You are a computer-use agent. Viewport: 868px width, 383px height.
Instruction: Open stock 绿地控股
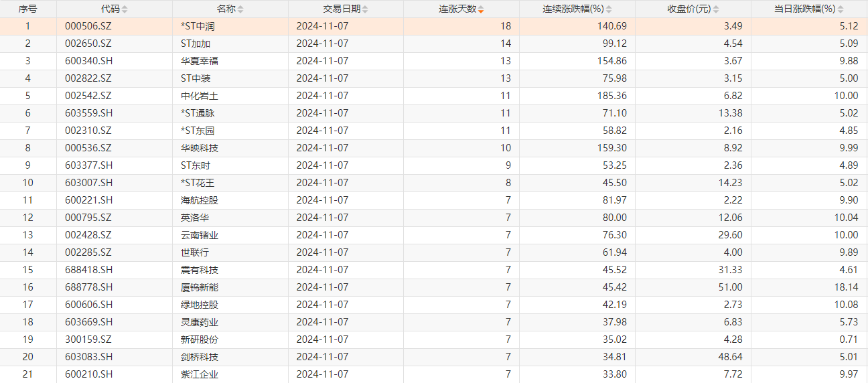200,305
